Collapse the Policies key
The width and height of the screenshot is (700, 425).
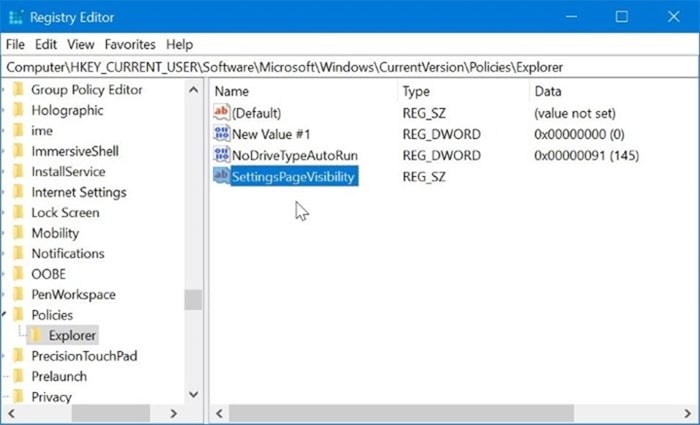4,315
